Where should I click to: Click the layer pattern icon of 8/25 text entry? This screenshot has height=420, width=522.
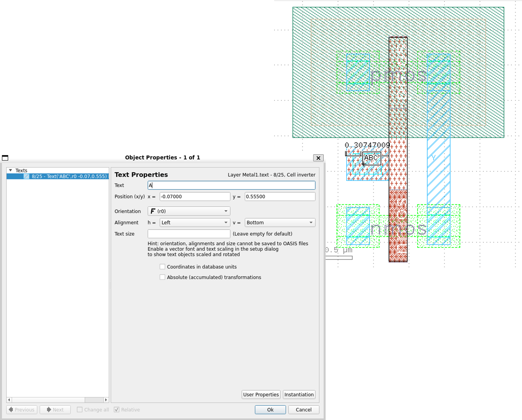coord(26,176)
